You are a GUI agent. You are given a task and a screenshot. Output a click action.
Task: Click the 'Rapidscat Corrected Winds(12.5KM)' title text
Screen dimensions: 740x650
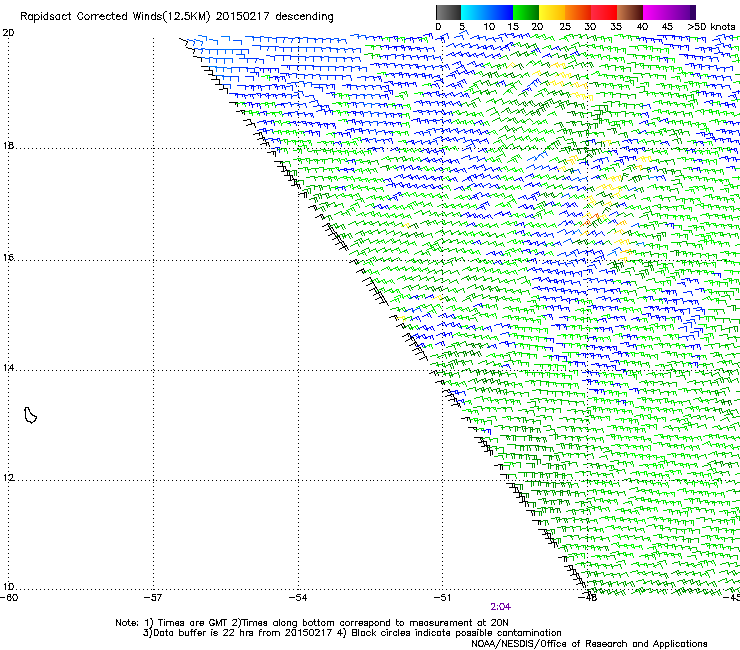pyautogui.click(x=115, y=17)
